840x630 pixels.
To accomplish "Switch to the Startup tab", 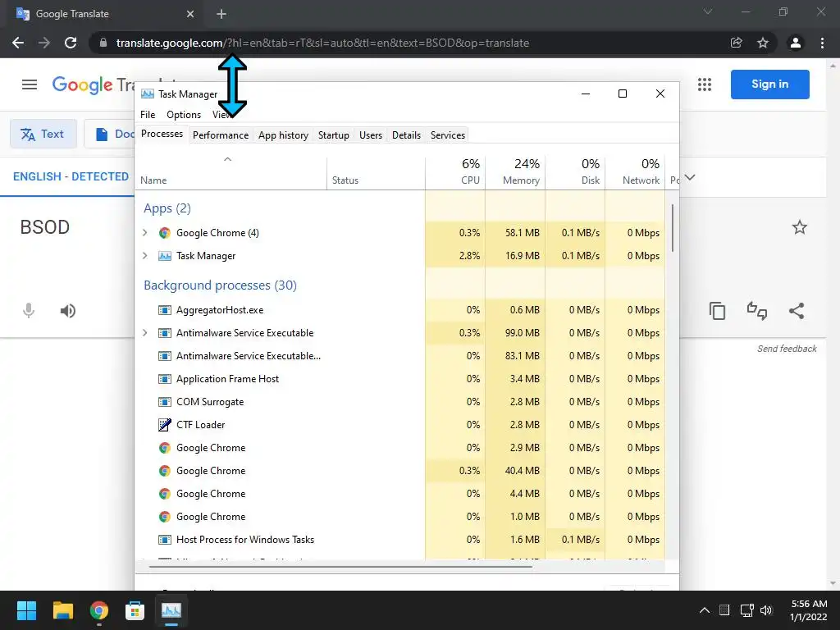I will click(x=334, y=135).
